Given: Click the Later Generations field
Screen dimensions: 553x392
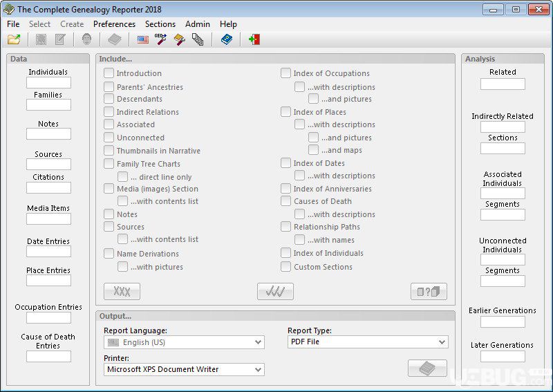Looking at the screenshot, I should point(503,356).
